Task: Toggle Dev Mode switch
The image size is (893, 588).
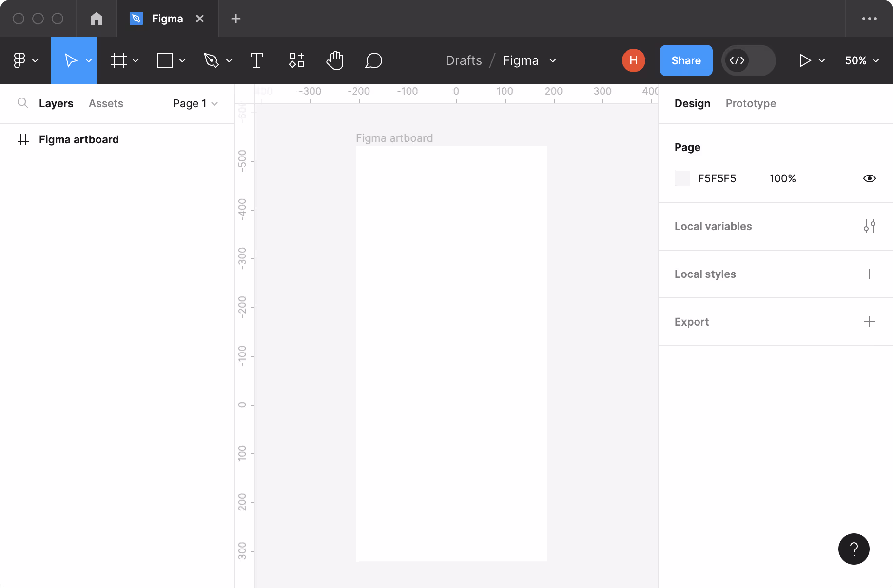Action: click(749, 60)
